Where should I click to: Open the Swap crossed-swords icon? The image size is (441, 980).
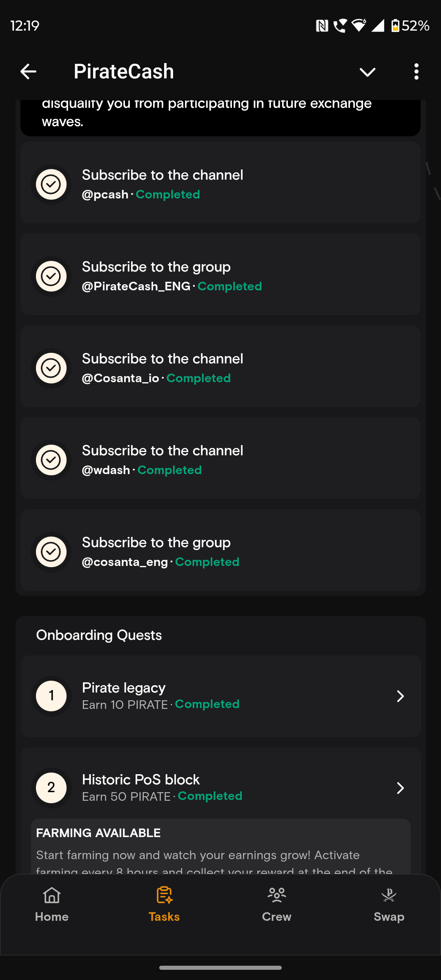click(389, 895)
